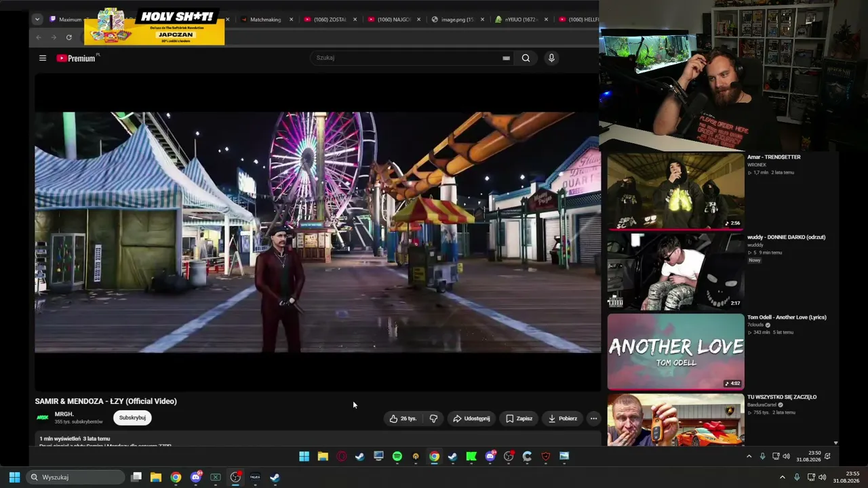The height and width of the screenshot is (488, 868).
Task: Like the video with 26 tys. thumbs up
Action: coord(403,419)
